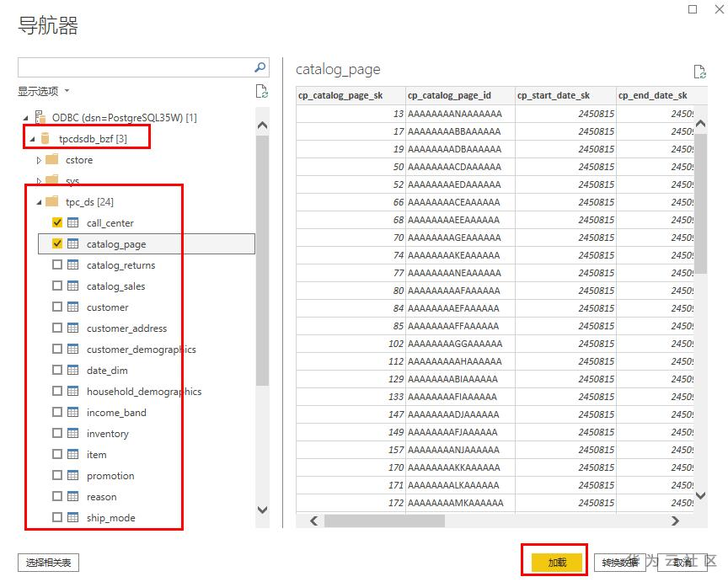Click the income_band table icon
The height and width of the screenshot is (582, 728).
click(73, 412)
